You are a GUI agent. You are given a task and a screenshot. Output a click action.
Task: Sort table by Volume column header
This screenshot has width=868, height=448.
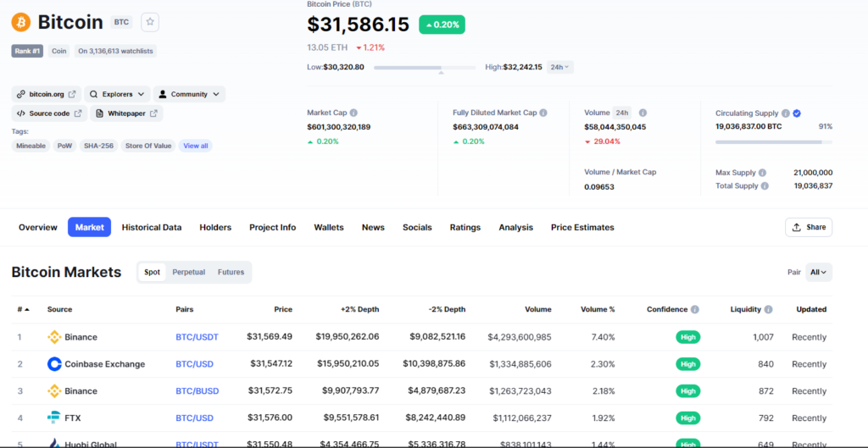pos(538,309)
